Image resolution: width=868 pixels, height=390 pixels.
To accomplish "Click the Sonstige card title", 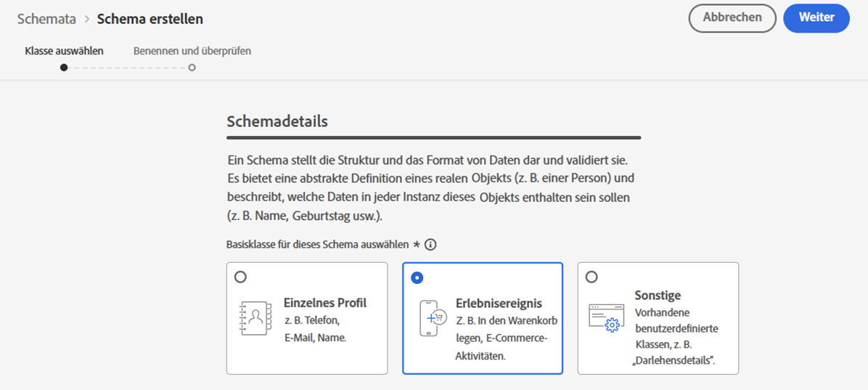I will 658,295.
